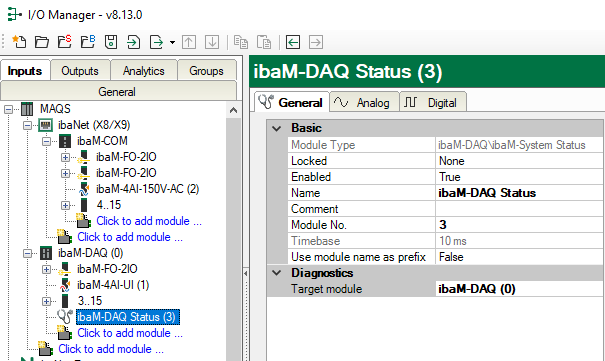Image resolution: width=605 pixels, height=361 pixels.
Task: Click add module link under ibaM-COM
Action: tap(149, 221)
